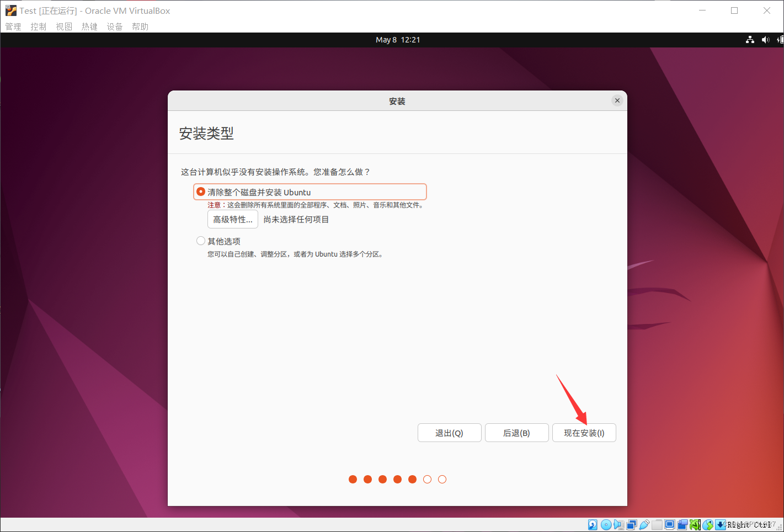Viewport: 784px width, 532px height.
Task: Click the 现在安装(I) install now button
Action: (584, 433)
